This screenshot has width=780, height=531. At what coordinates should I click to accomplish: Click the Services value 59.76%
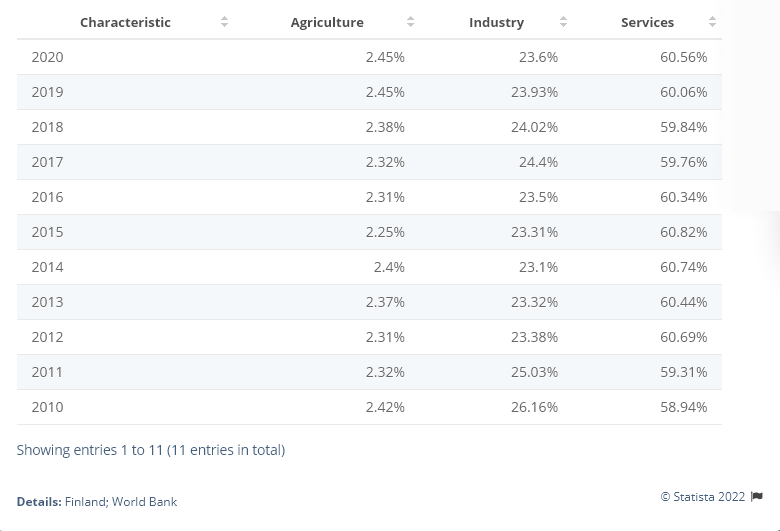(x=683, y=162)
